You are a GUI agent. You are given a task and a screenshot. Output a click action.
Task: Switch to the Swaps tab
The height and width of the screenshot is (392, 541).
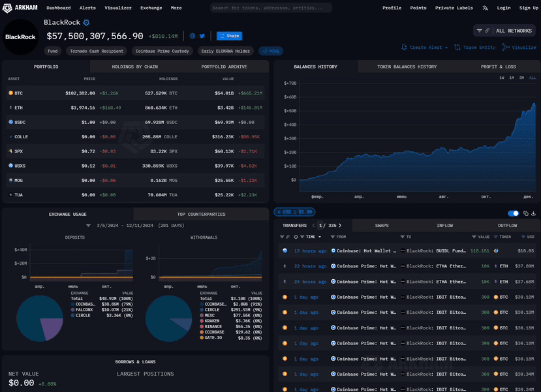tap(382, 226)
